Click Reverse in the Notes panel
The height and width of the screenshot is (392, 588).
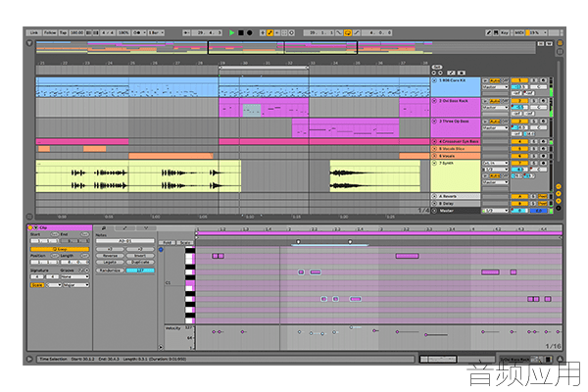[x=110, y=256]
